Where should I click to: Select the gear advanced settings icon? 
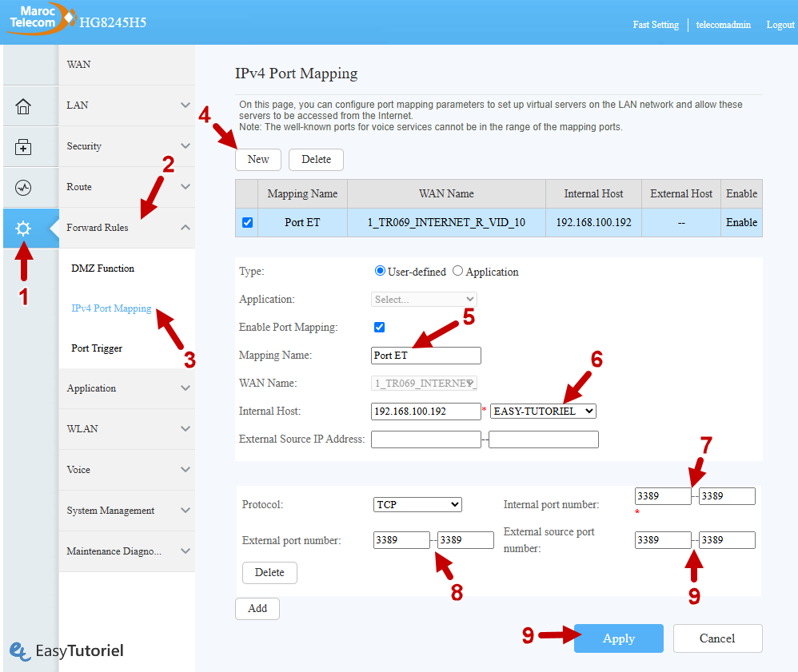[x=23, y=229]
